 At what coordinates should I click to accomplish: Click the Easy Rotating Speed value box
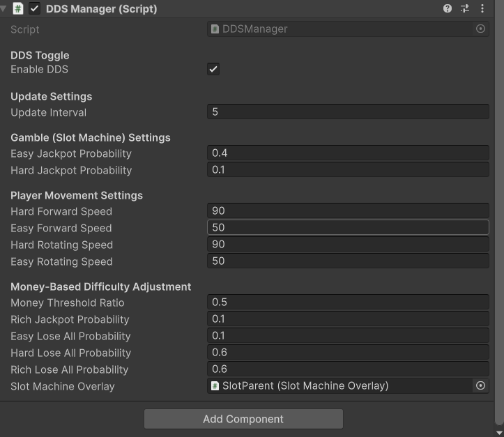pyautogui.click(x=348, y=261)
